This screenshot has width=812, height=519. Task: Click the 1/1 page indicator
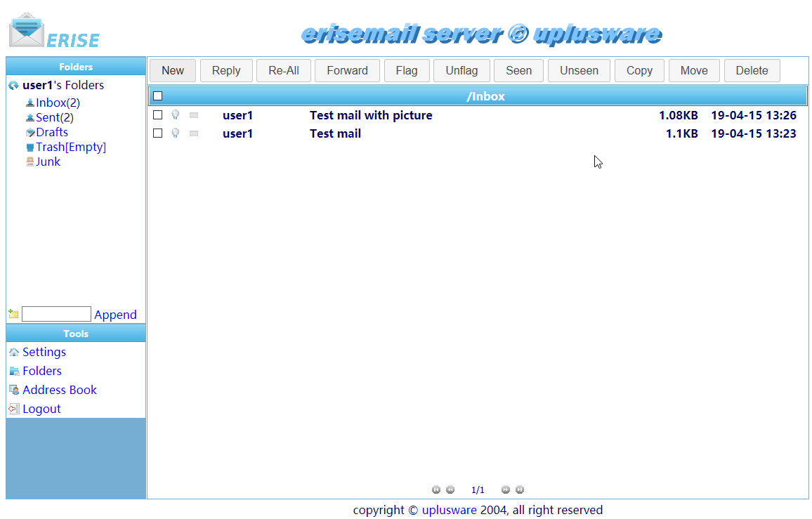point(478,490)
